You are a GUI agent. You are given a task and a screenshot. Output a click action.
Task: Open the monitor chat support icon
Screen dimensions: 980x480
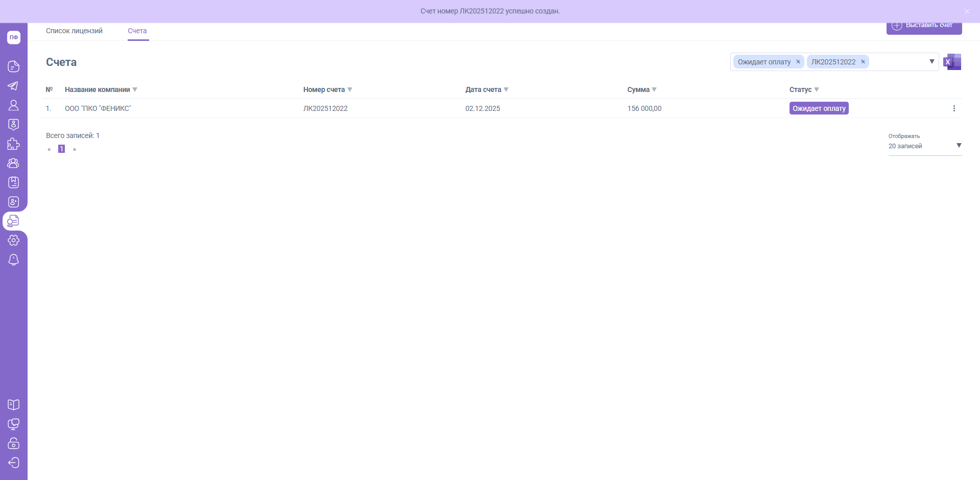tap(13, 424)
